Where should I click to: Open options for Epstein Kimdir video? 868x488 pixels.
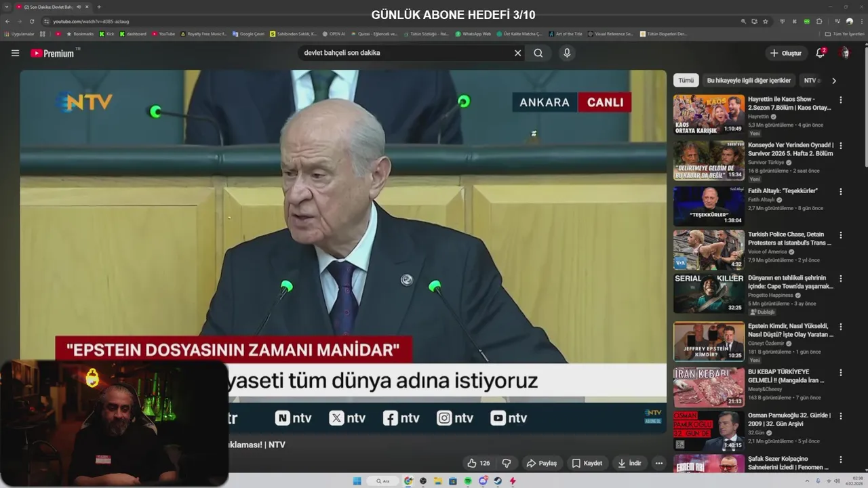coord(841,327)
